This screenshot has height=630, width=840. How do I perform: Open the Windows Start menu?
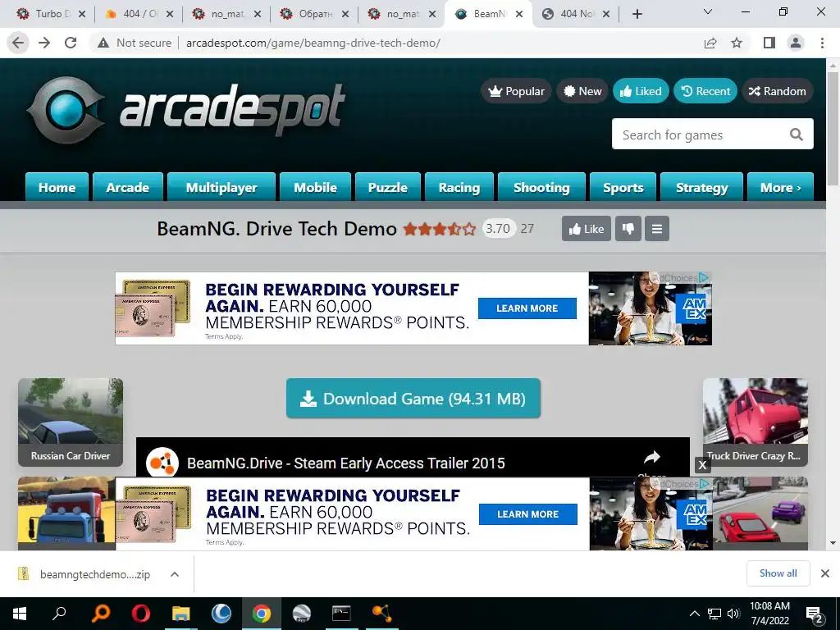click(20, 614)
